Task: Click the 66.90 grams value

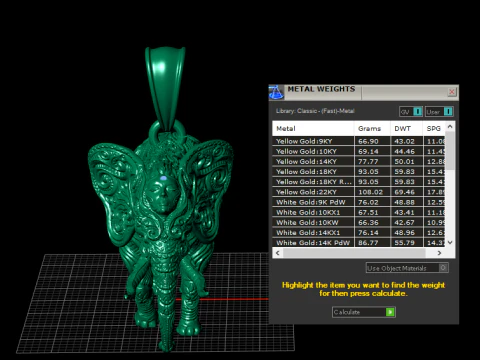Action: pos(368,141)
